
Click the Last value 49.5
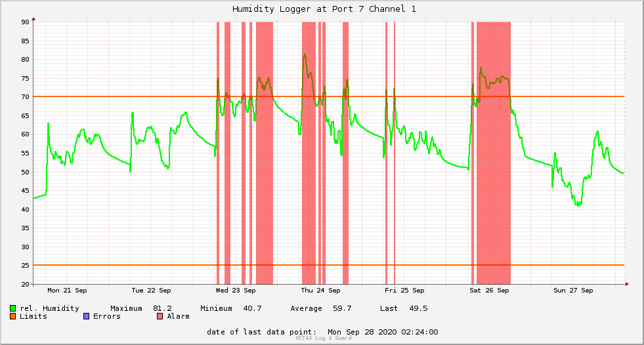418,308
